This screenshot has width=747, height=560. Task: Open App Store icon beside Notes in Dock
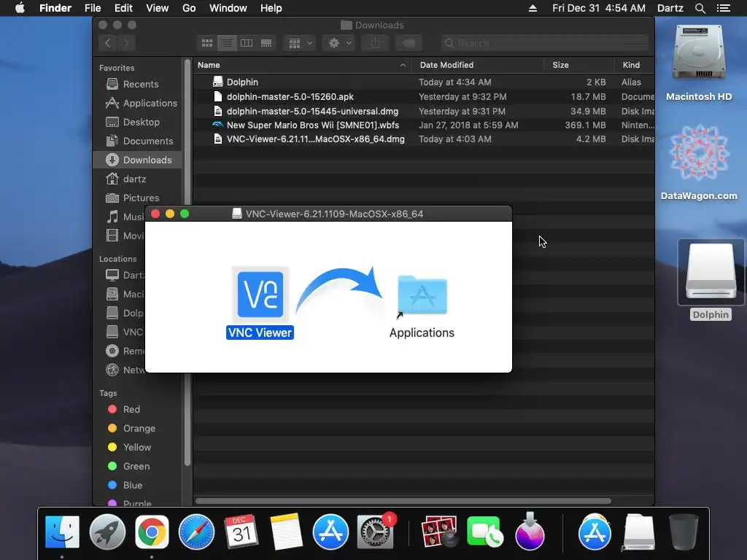330,532
